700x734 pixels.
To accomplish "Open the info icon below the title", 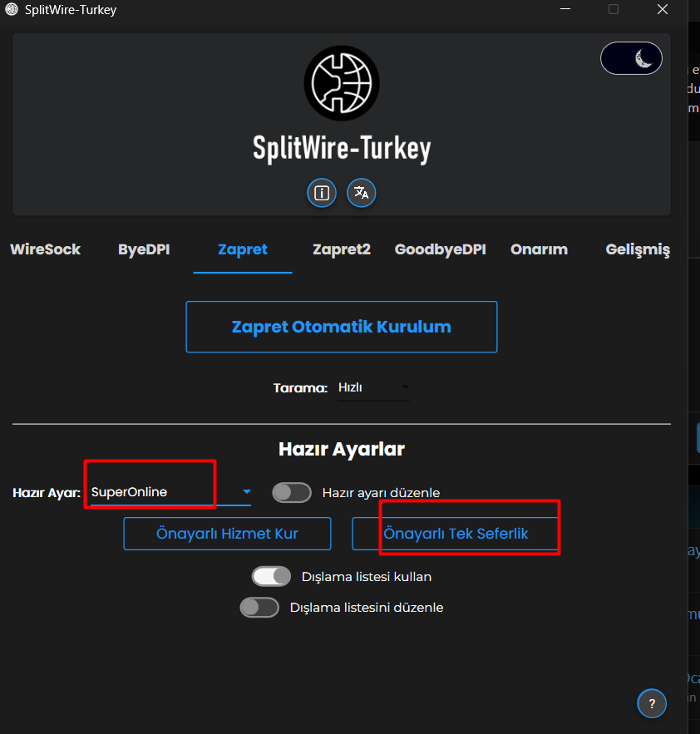I will (322, 193).
